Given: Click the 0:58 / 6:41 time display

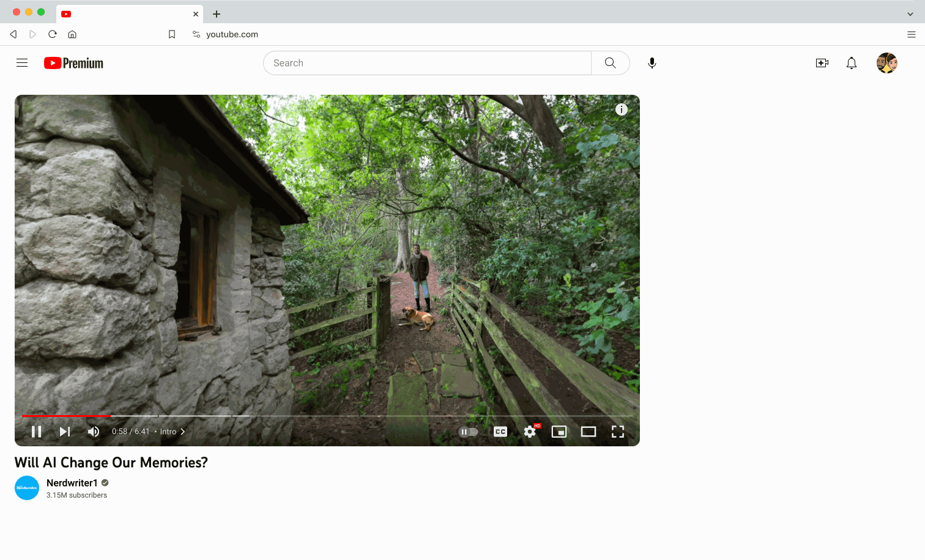Looking at the screenshot, I should coord(130,432).
